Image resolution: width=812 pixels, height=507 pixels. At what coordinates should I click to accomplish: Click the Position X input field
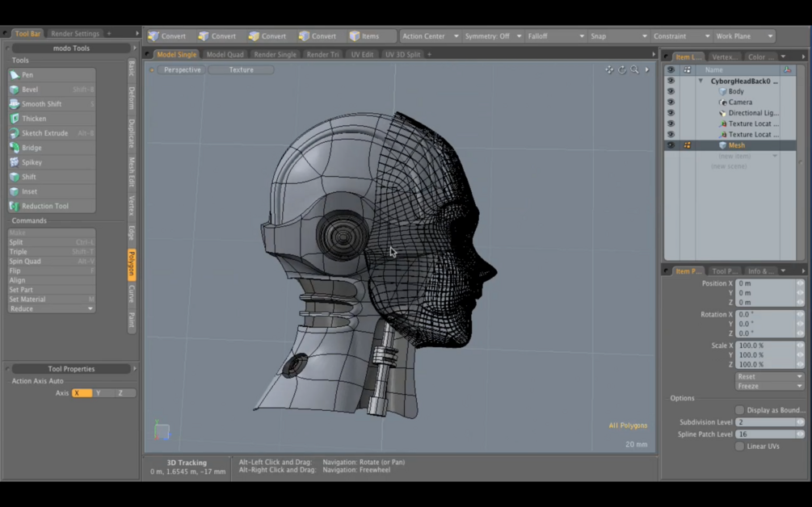click(764, 283)
